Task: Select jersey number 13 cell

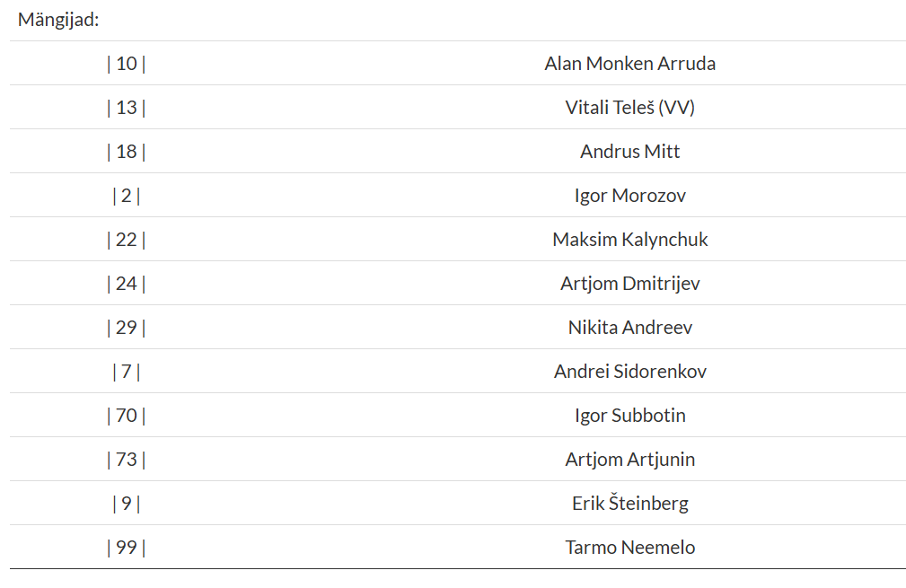Action: click(127, 108)
